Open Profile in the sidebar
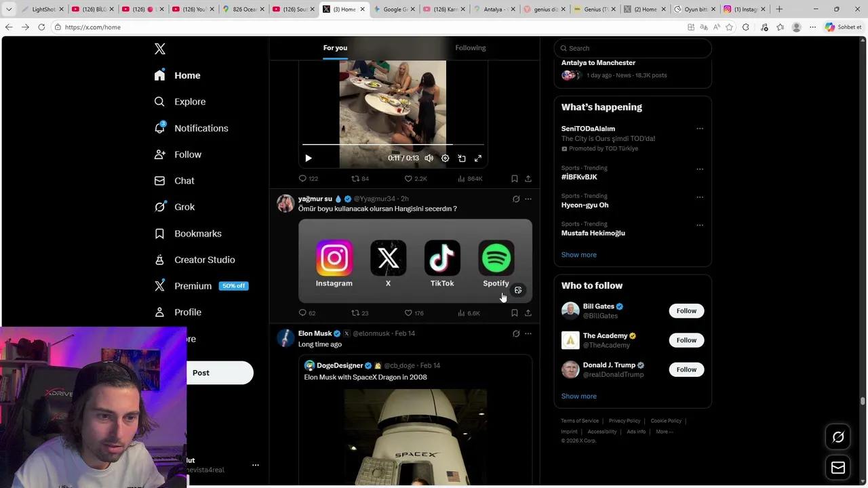This screenshot has height=488, width=868. click(x=178, y=312)
